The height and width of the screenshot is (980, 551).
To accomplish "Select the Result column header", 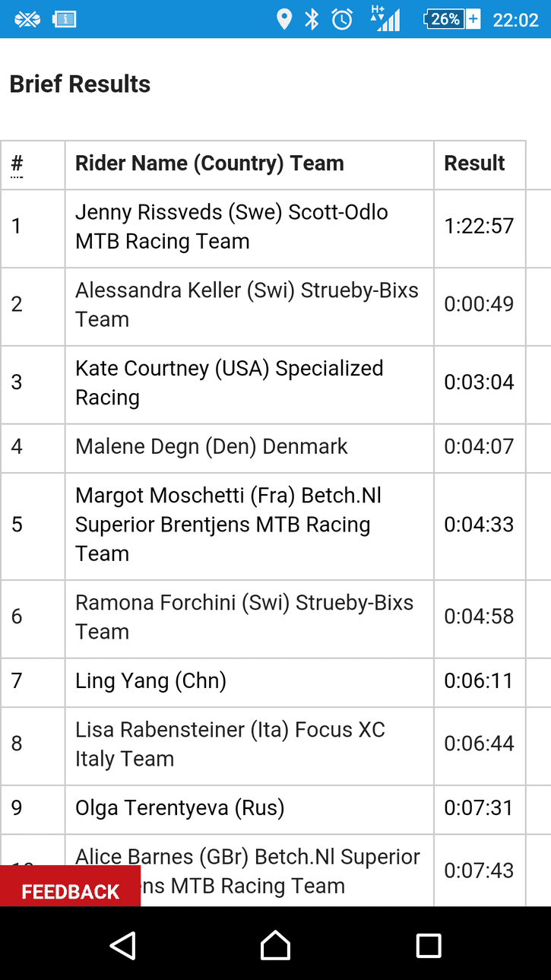I will coord(474,163).
